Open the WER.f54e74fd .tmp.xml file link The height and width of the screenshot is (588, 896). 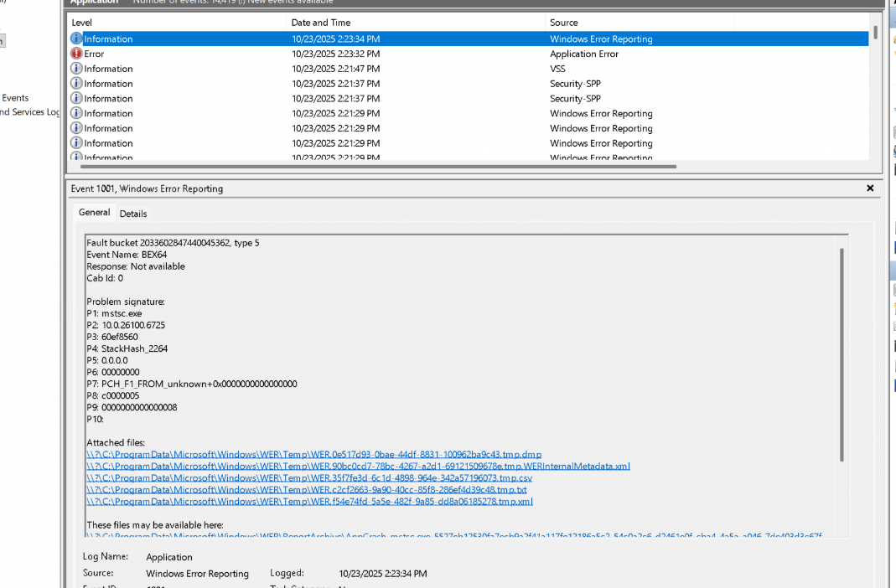(309, 502)
